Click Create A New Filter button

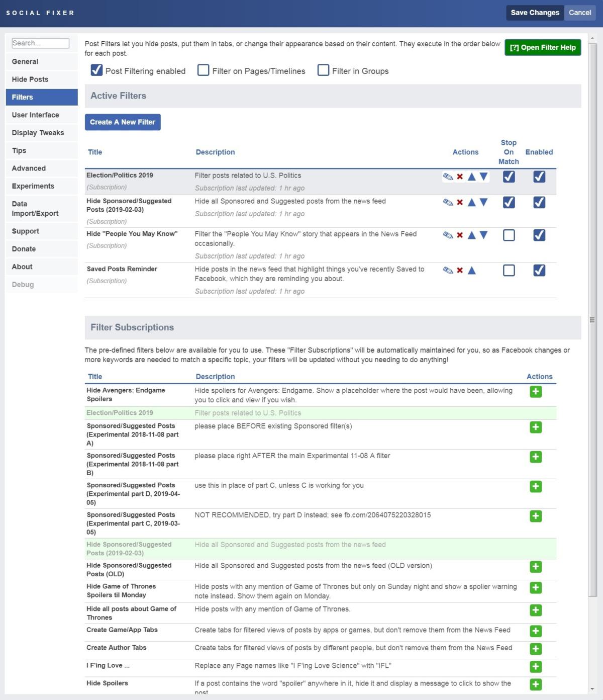pyautogui.click(x=123, y=122)
